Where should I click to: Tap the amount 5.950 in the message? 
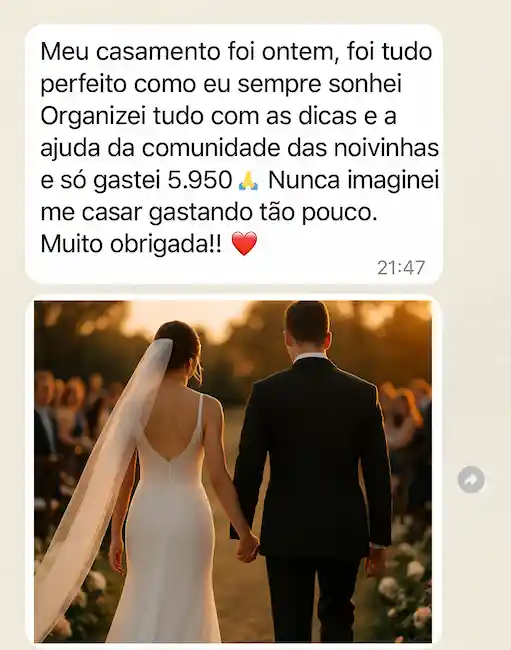coord(199,180)
